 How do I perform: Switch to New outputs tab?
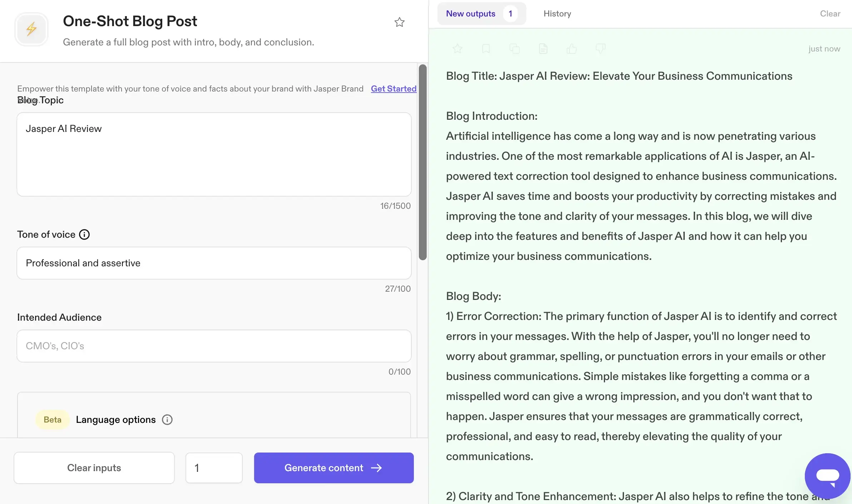[x=481, y=14]
